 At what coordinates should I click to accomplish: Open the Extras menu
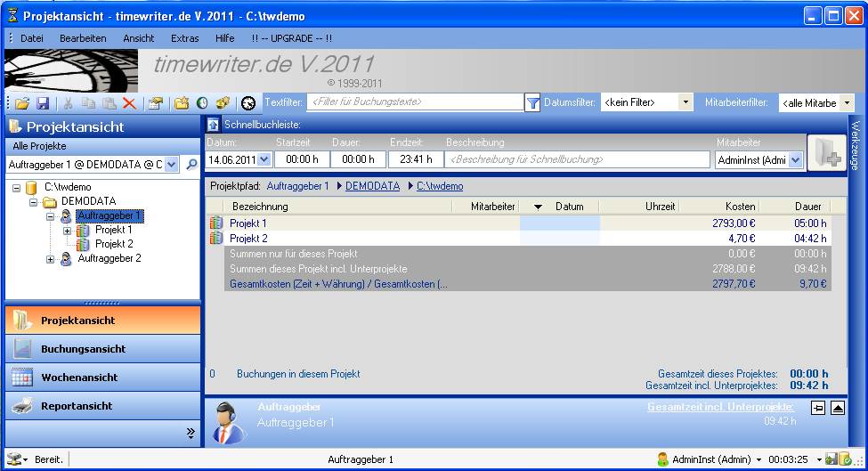(185, 38)
